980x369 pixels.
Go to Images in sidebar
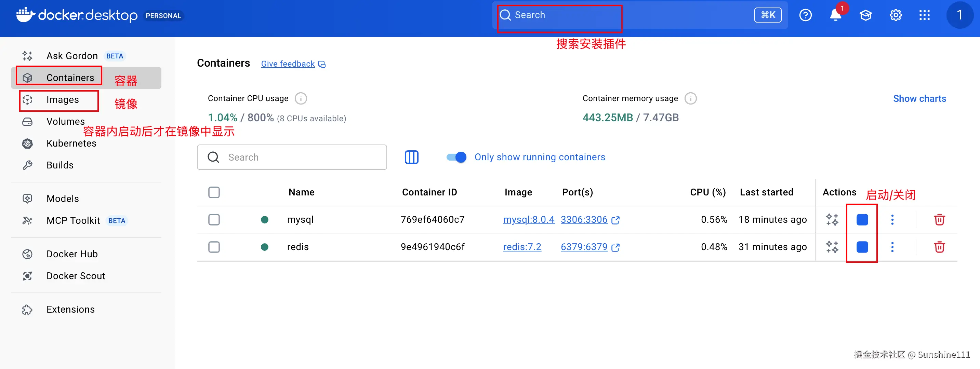[62, 100]
